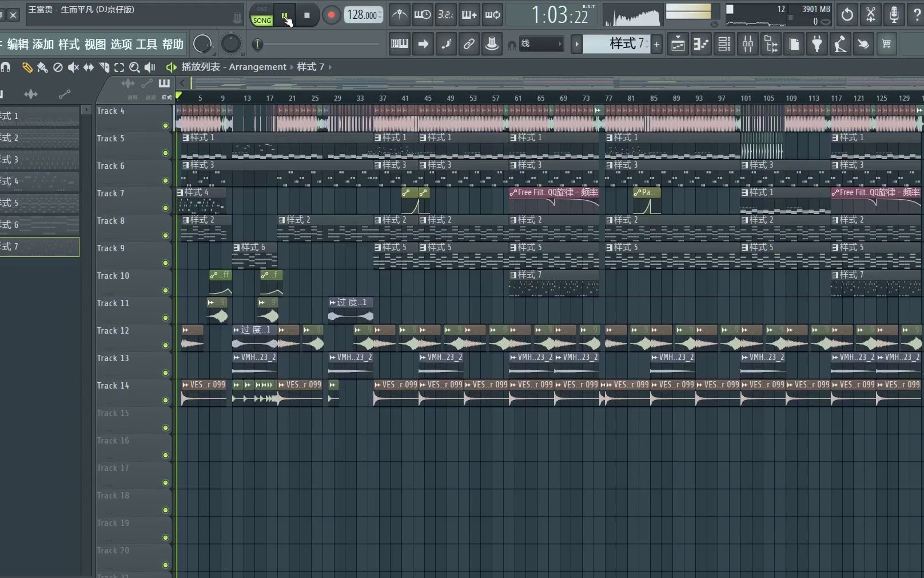Select the zoom magnifier tool
The height and width of the screenshot is (578, 924).
point(134,68)
